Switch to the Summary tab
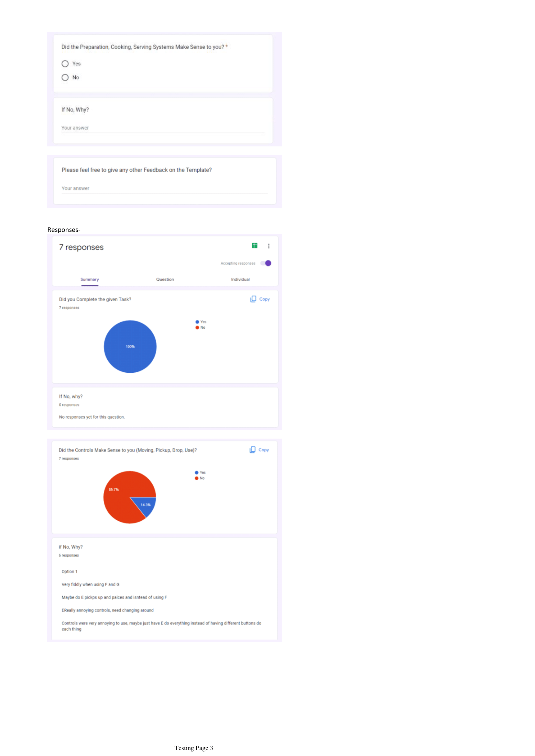 tap(90, 279)
